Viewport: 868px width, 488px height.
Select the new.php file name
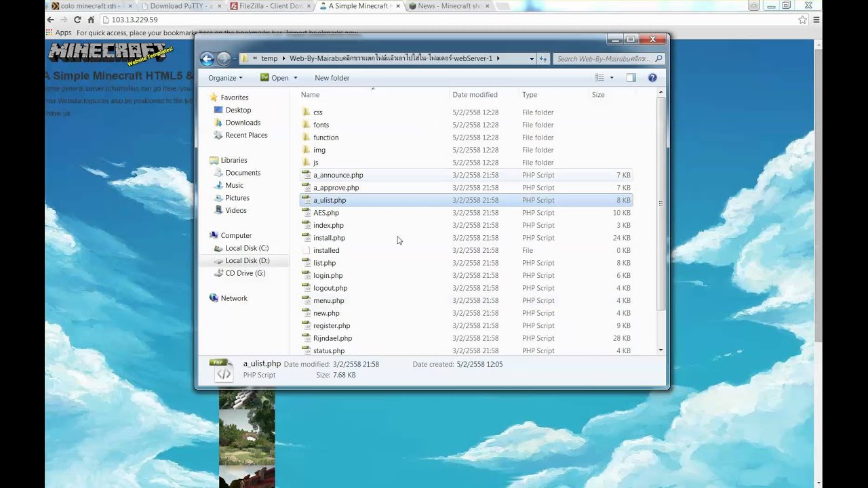coord(326,313)
